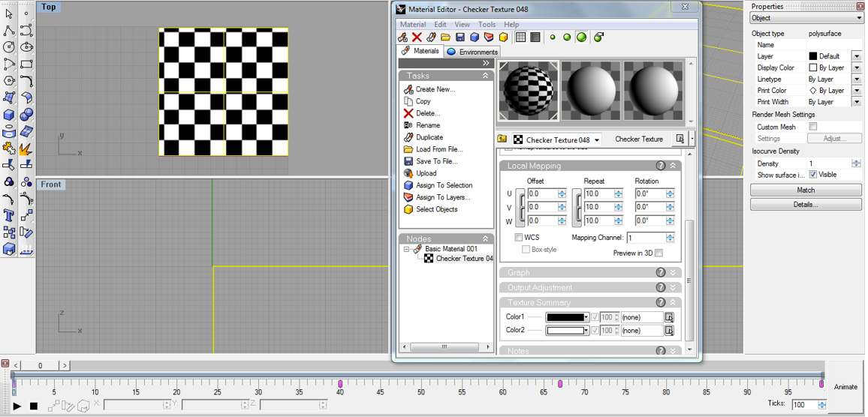868x417 pixels.
Task: Click the Details... button
Action: [x=806, y=204]
